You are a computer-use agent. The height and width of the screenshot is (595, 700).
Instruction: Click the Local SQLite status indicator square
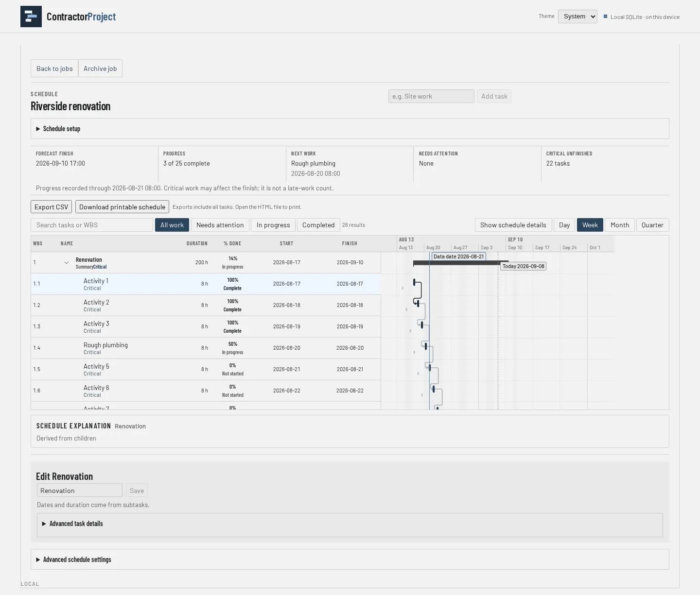[x=606, y=17]
